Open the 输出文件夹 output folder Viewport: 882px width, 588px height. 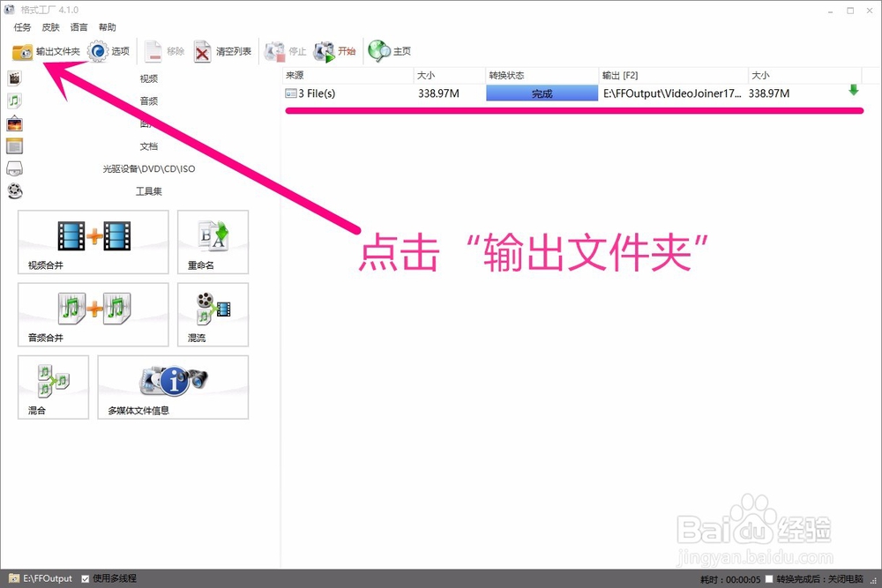47,52
